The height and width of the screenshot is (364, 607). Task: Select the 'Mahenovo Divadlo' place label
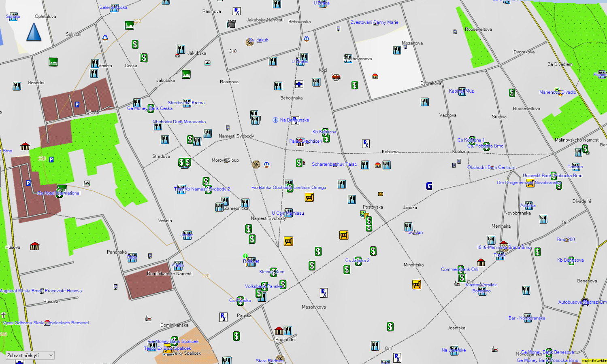[557, 92]
